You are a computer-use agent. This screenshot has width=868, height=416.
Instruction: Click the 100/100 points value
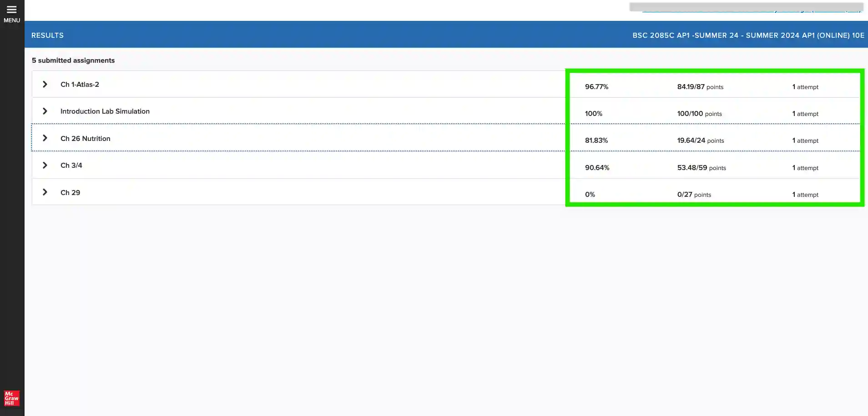pos(700,113)
